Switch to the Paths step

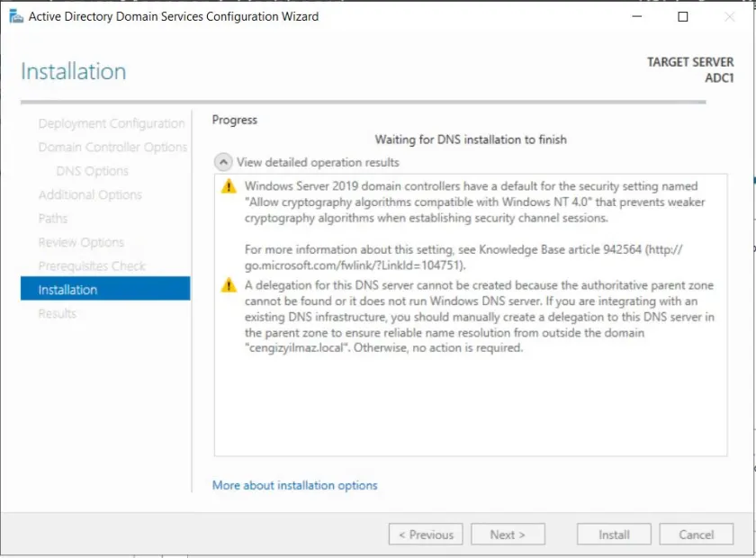click(53, 219)
